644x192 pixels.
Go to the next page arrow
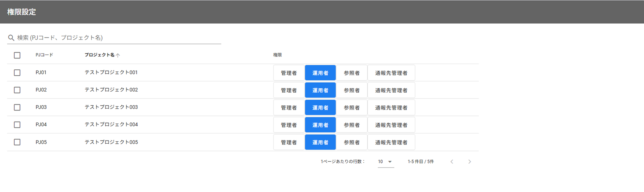point(469,162)
